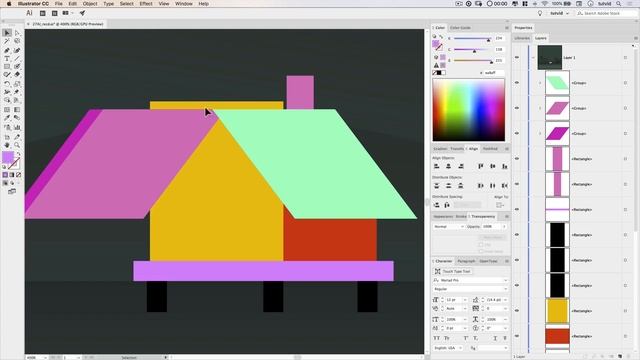Viewport: 640px width, 360px height.
Task: Select the Column Graph tool
Action: click(17, 128)
